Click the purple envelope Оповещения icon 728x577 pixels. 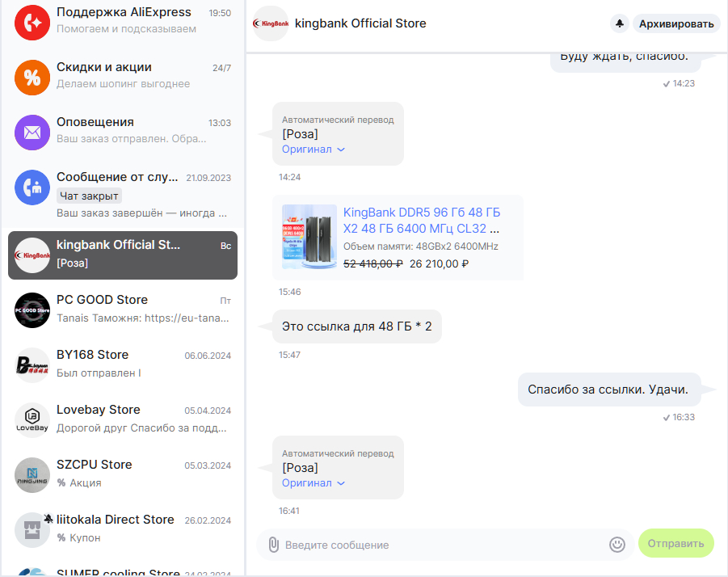32,133
